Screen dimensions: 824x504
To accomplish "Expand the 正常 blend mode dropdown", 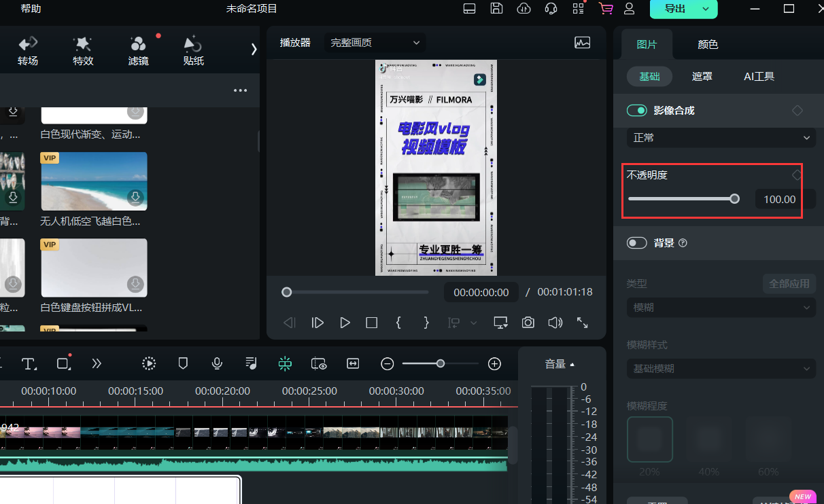I will (x=721, y=138).
